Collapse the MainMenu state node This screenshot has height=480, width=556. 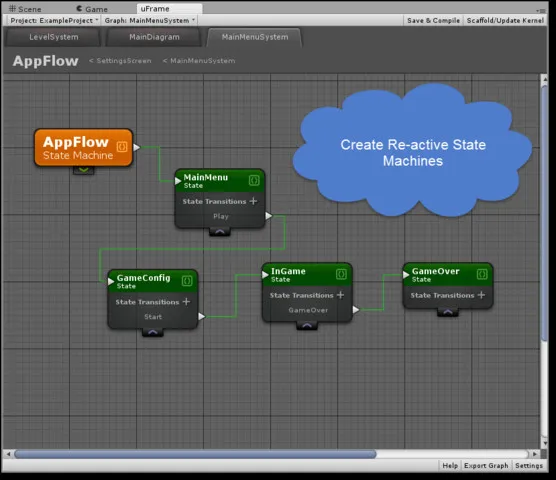pos(220,232)
